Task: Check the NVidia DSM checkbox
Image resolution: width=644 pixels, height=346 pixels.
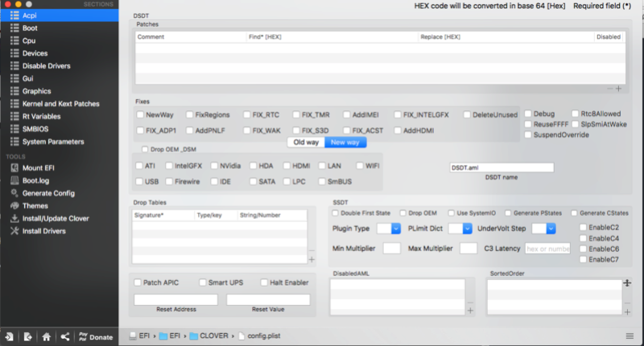Action: [x=214, y=166]
